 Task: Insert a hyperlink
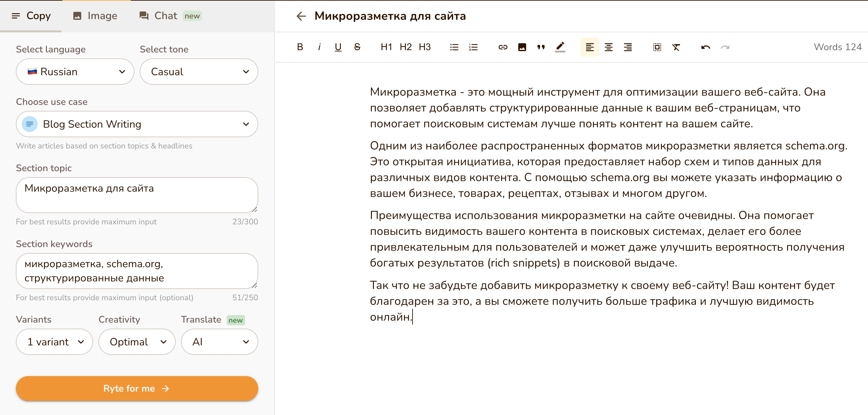point(502,47)
